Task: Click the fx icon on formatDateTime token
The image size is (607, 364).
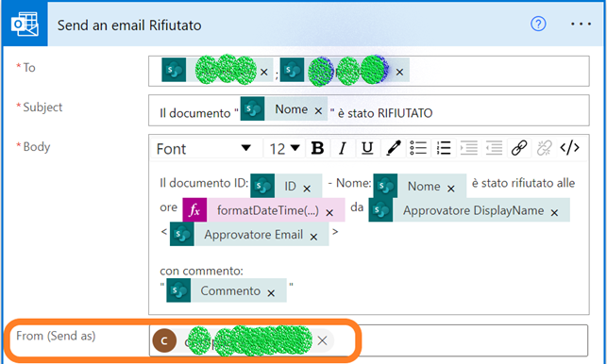Action: pyautogui.click(x=194, y=210)
